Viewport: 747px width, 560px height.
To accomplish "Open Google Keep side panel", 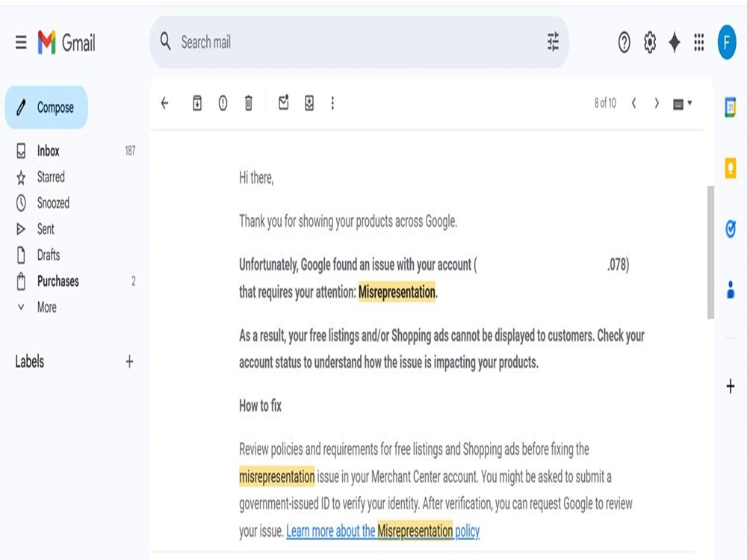I will [731, 167].
